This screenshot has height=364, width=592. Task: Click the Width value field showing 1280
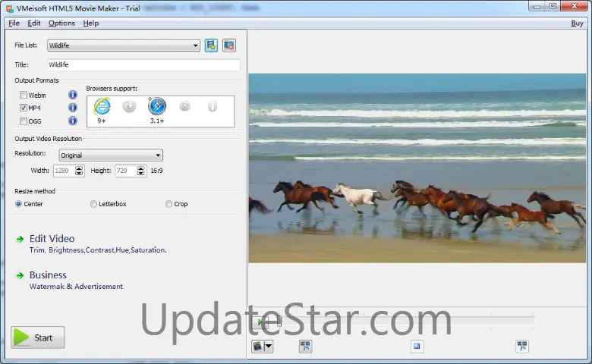pos(64,171)
